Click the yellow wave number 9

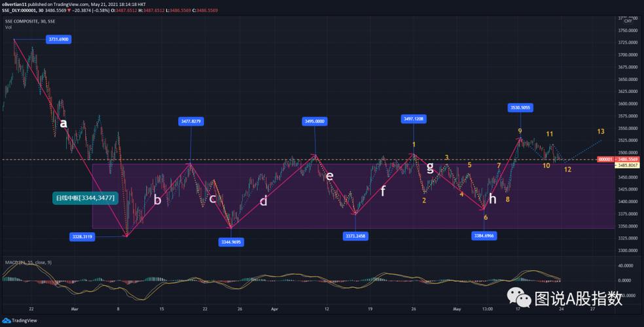pyautogui.click(x=520, y=131)
